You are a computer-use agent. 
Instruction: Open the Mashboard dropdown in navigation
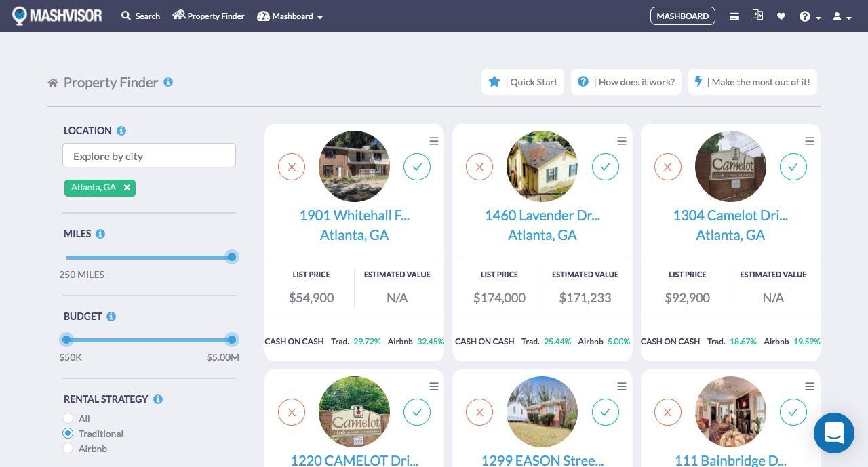(290, 16)
